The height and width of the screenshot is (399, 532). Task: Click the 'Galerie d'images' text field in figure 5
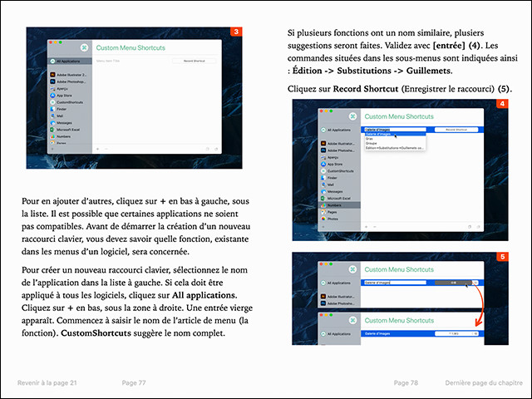click(395, 283)
